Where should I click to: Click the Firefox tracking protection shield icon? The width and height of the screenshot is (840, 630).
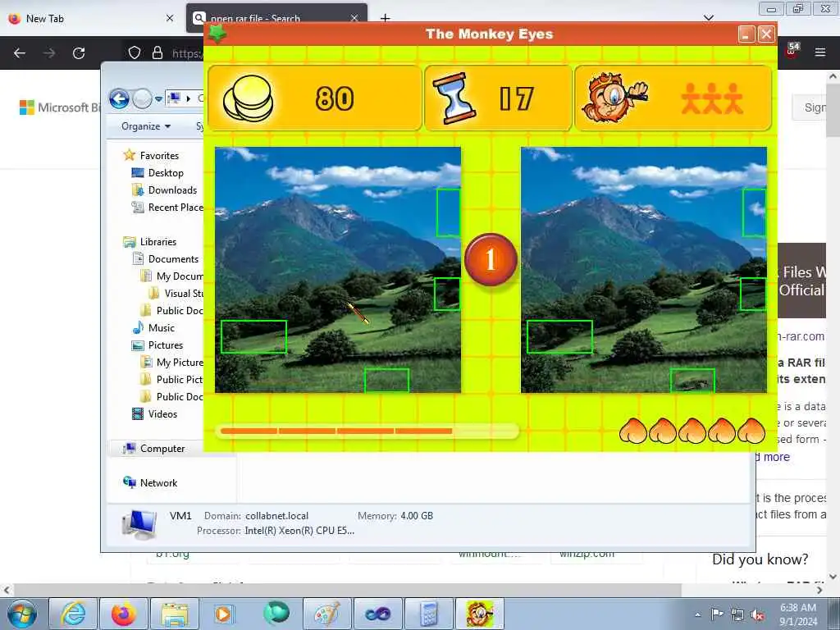click(x=135, y=52)
